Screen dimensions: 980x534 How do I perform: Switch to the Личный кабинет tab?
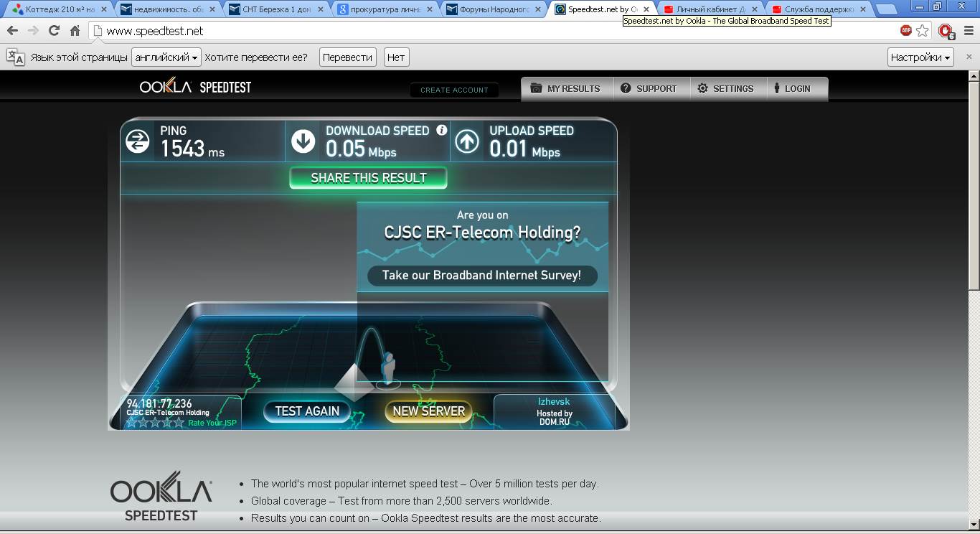pyautogui.click(x=710, y=9)
